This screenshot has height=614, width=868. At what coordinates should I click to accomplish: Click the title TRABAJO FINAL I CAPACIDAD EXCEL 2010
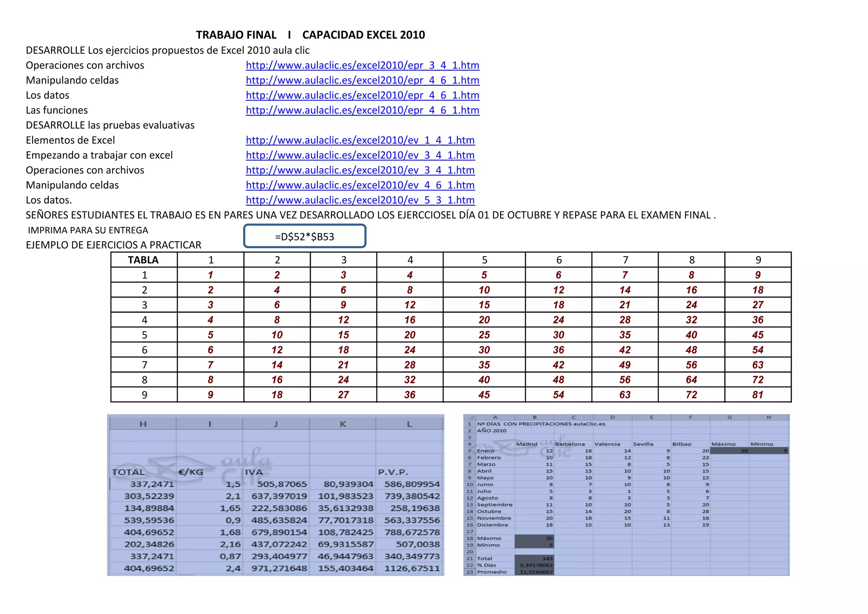click(310, 35)
